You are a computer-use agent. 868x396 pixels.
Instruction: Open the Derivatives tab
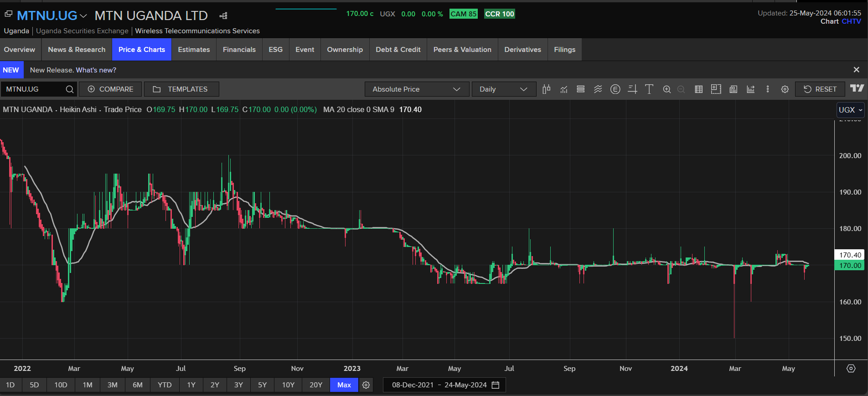pos(523,50)
